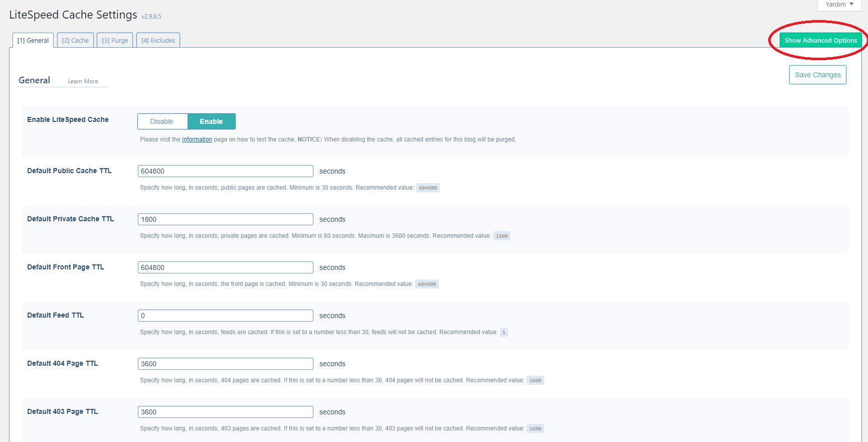Open the [2] Cache tab
The height and width of the screenshot is (442, 868).
pyautogui.click(x=75, y=41)
